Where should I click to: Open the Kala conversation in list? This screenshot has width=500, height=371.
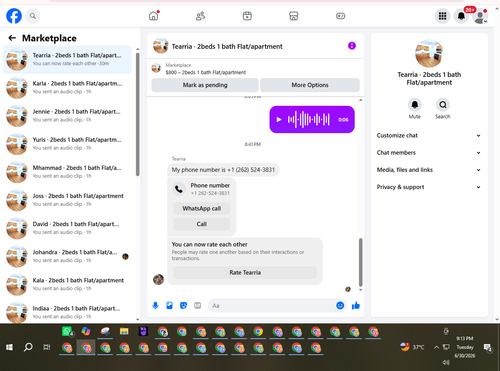67,284
